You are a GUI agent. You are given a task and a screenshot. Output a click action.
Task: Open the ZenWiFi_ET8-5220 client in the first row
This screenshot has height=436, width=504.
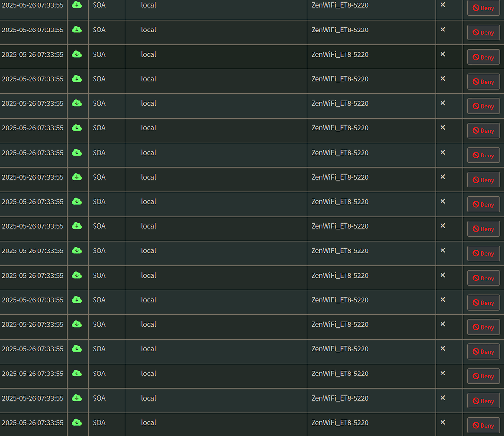tap(341, 5)
